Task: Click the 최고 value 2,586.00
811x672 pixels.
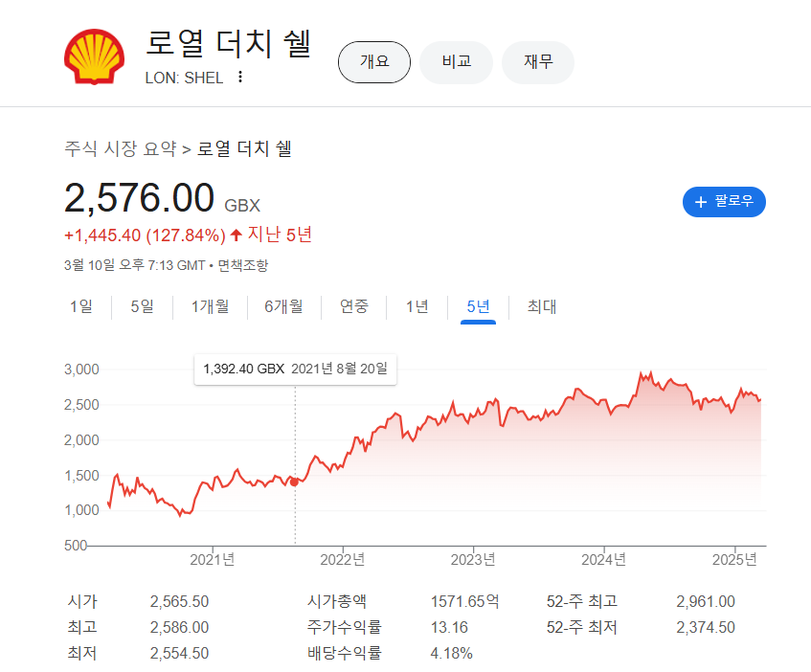Action: pos(179,628)
